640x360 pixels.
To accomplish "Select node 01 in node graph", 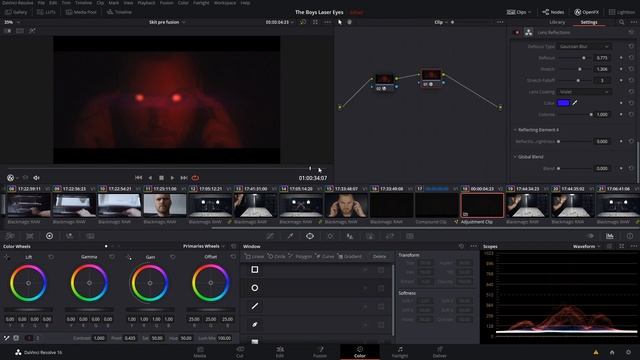I will click(431, 77).
